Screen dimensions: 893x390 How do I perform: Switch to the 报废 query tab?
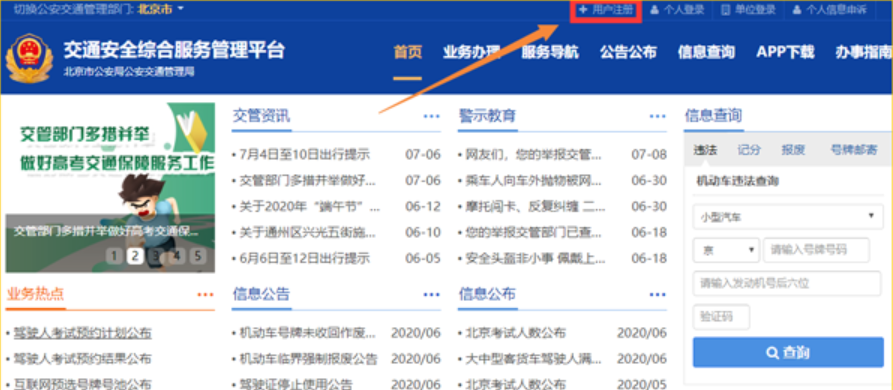793,150
